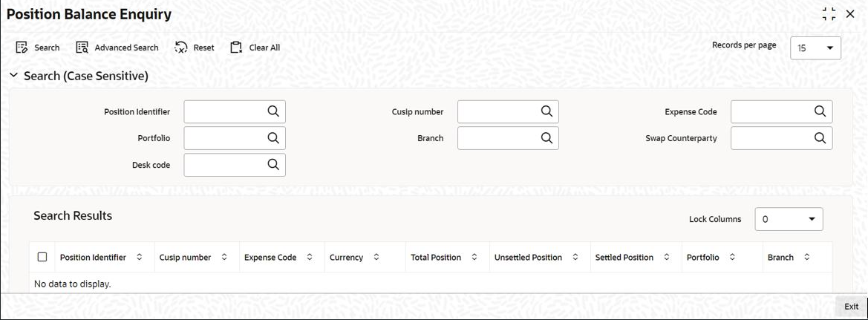The image size is (868, 320).
Task: Click inside the Portfolio input field
Action: [x=225, y=138]
